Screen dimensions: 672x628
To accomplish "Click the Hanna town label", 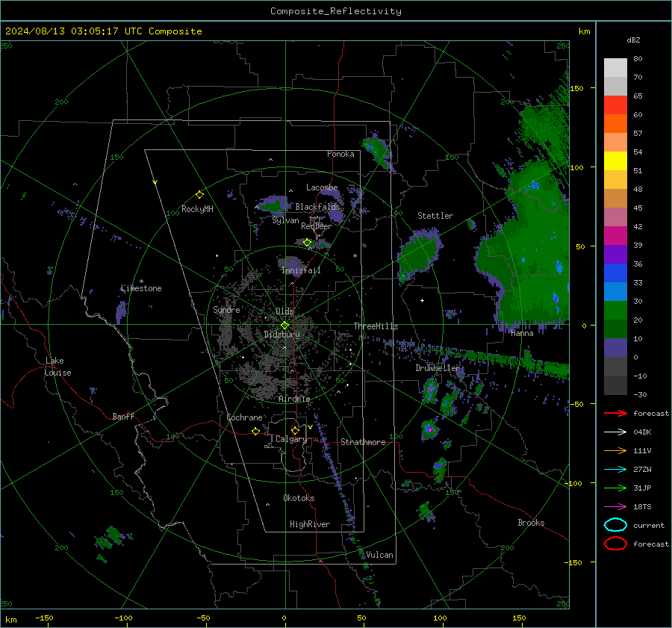I will (x=522, y=333).
